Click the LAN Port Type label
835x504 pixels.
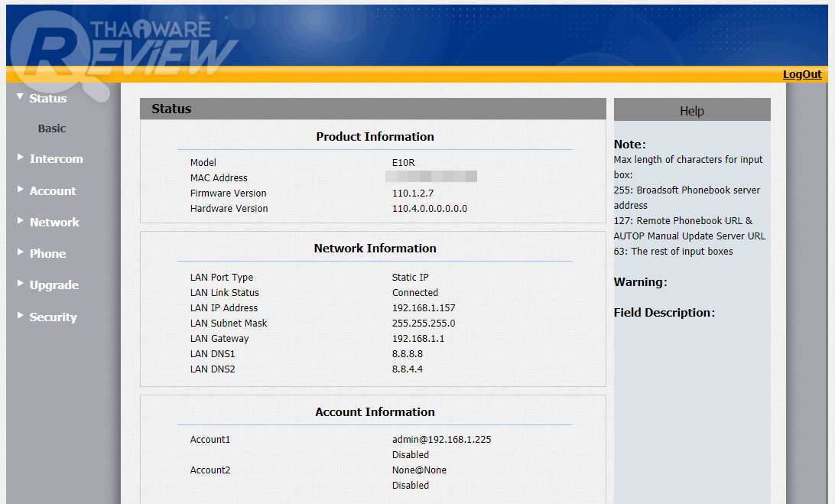pos(222,278)
